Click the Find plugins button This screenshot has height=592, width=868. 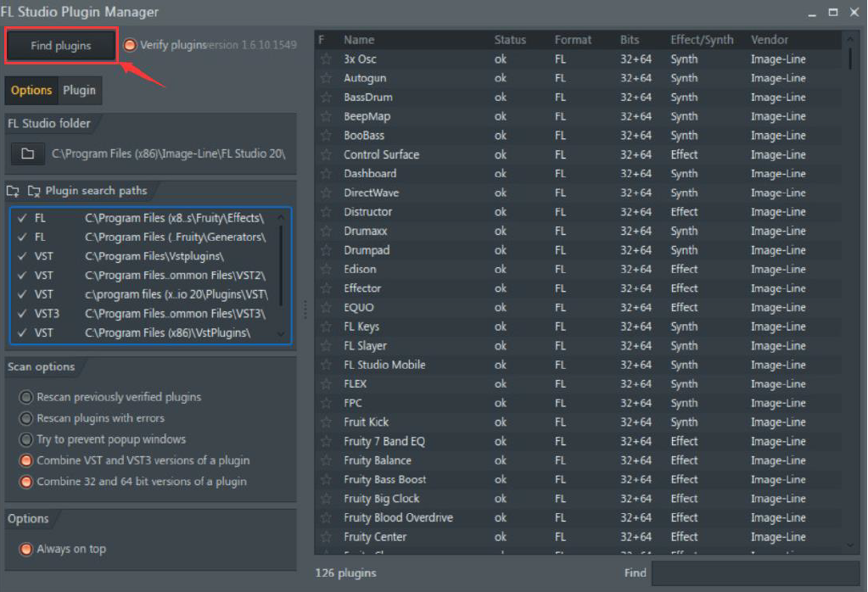(x=61, y=45)
